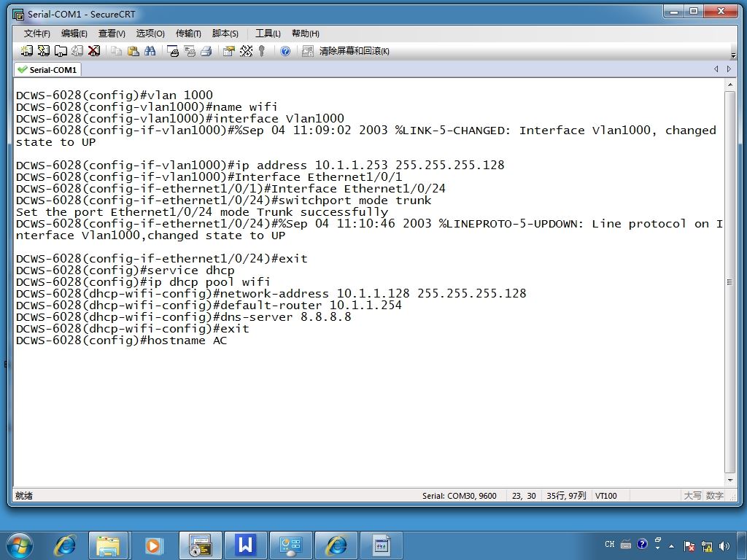
Task: Click the Quick Connect toolbar icon
Action: 43,51
